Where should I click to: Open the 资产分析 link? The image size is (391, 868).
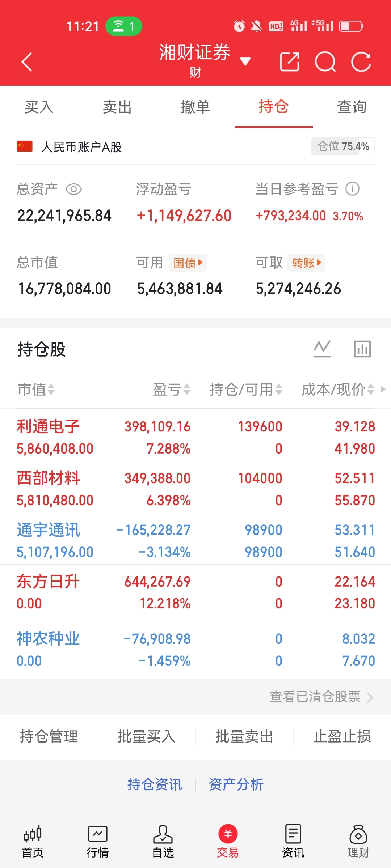click(236, 784)
